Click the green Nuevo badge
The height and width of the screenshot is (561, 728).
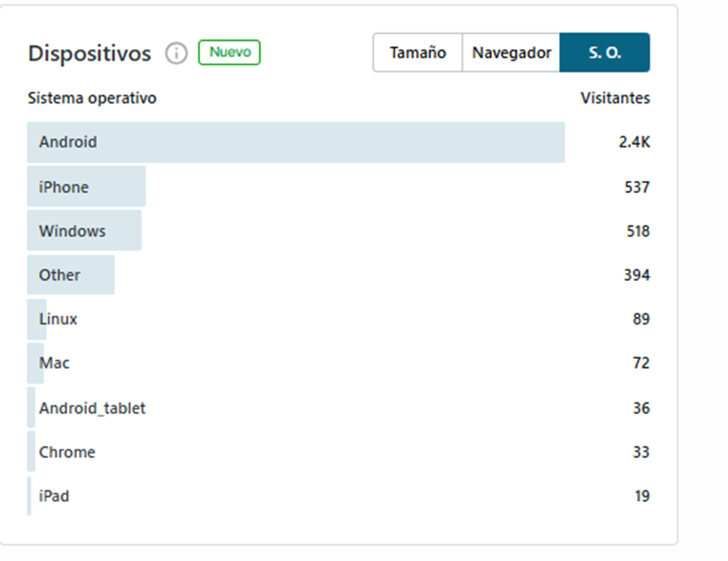pyautogui.click(x=229, y=53)
